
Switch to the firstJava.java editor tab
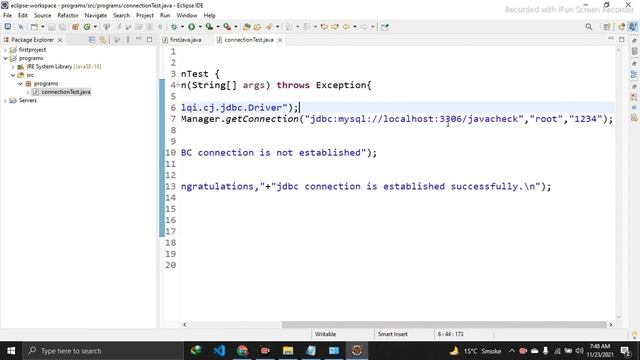pos(182,40)
